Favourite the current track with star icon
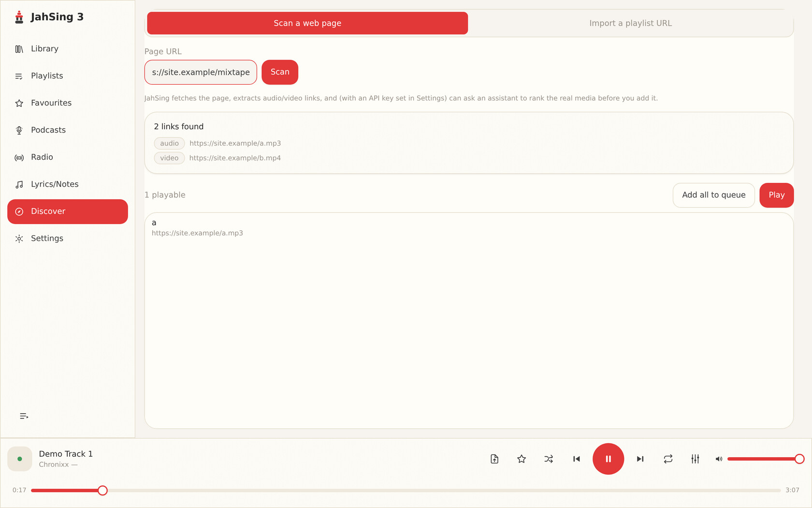Image resolution: width=812 pixels, height=508 pixels. (522, 459)
